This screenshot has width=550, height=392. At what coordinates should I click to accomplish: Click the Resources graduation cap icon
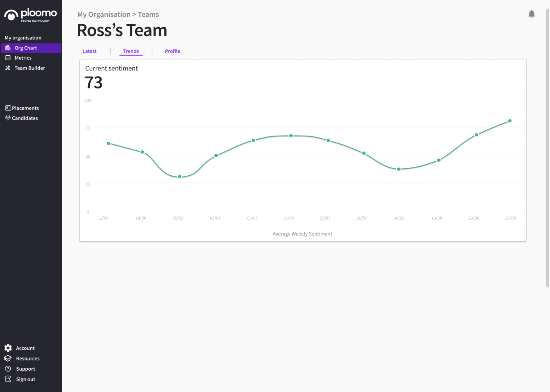(x=8, y=358)
